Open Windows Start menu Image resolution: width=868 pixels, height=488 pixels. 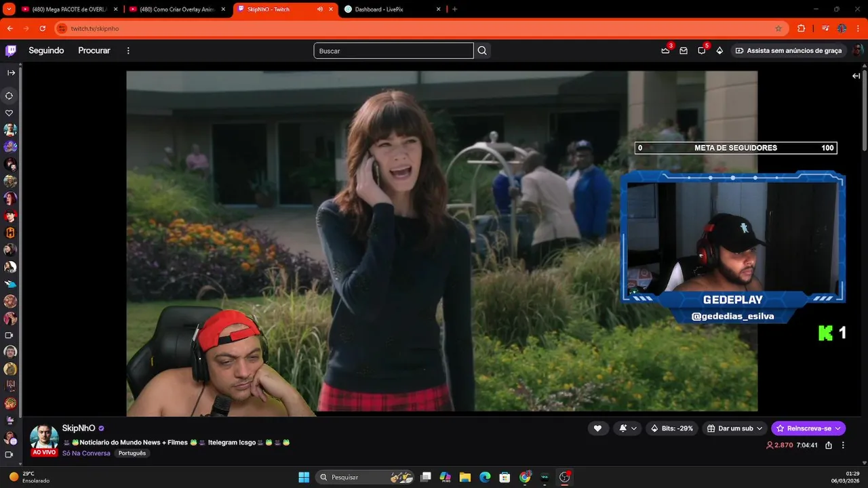coord(304,477)
